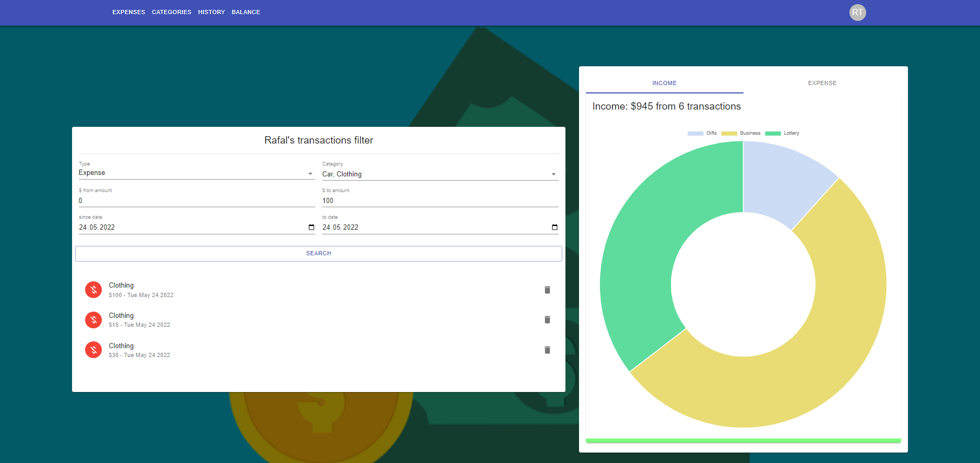
Task: Select the '$30 - Tue May 24 2022' text
Action: (139, 355)
